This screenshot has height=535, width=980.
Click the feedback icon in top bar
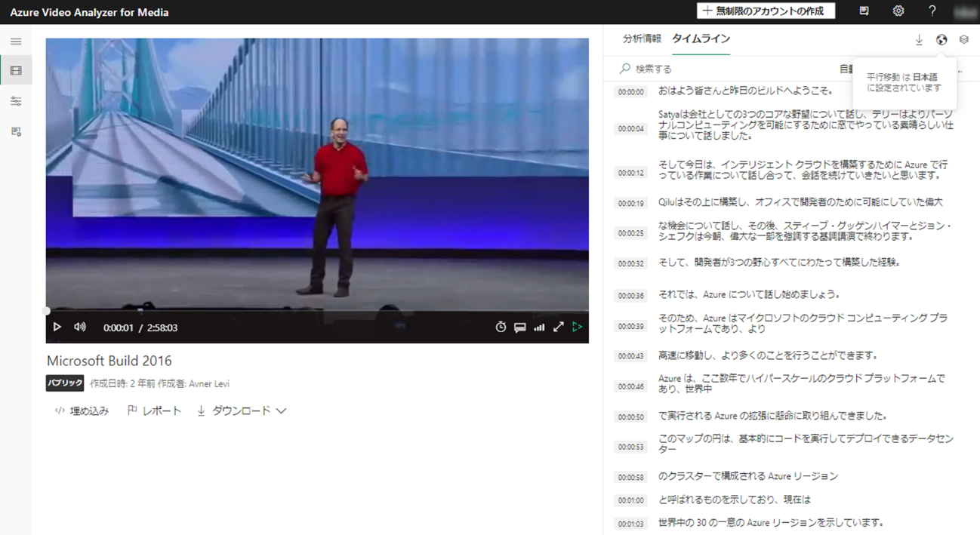864,11
